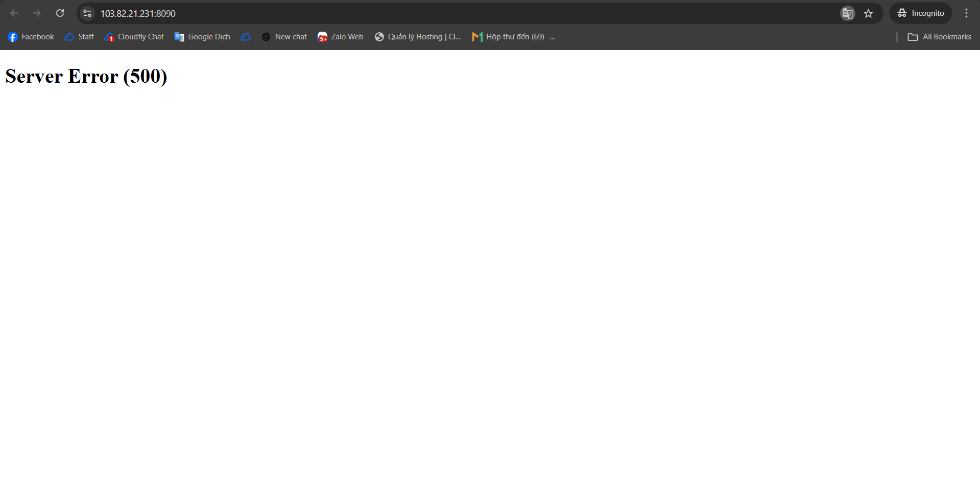Open the Zalo Web bookmark
This screenshot has width=980, height=493.
click(x=341, y=37)
